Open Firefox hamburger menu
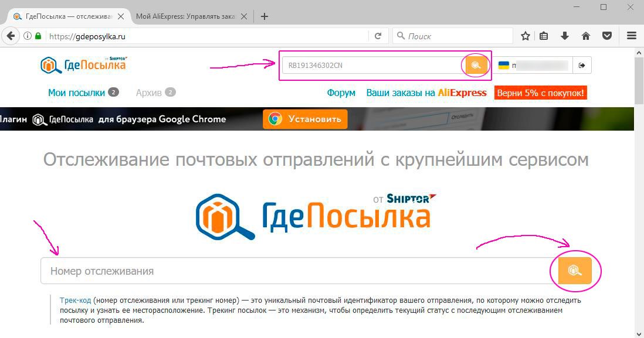 pos(632,36)
